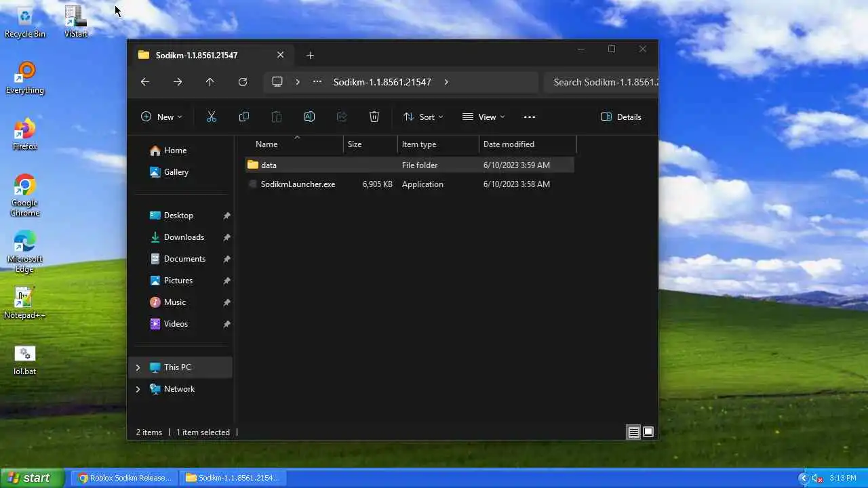Select SodikmLauncher.exe file
Image resolution: width=868 pixels, height=488 pixels.
point(410,184)
